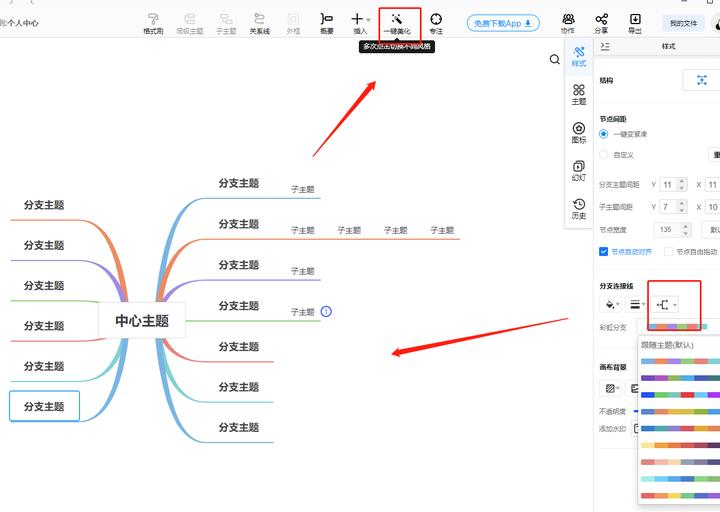720x512 pixels.
Task: Select the 自定义 radio option
Action: click(x=604, y=155)
